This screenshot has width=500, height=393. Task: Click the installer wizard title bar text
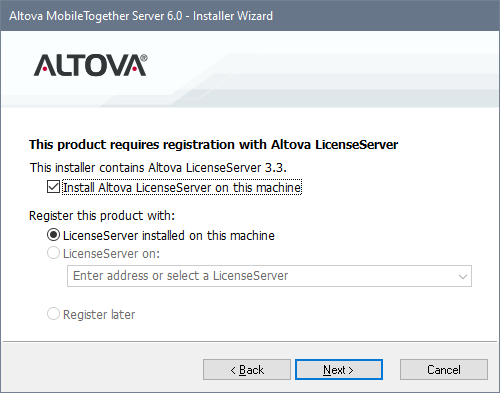tap(141, 16)
